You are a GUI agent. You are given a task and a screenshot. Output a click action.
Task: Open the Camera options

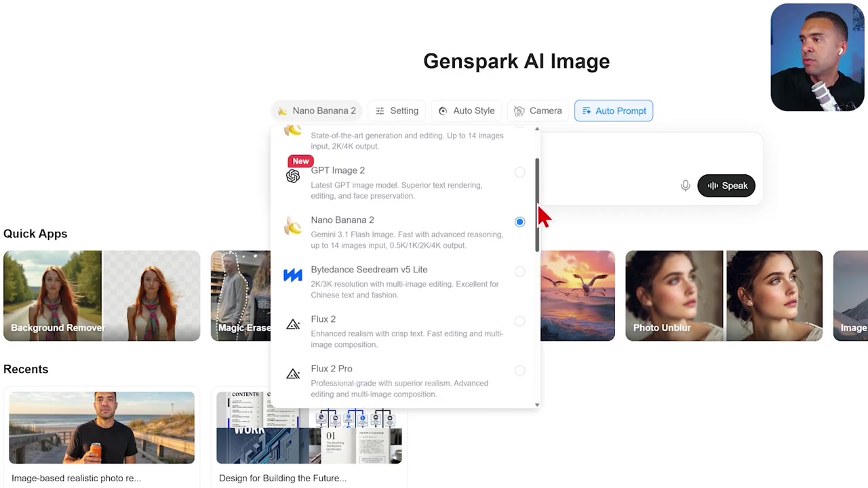point(538,110)
